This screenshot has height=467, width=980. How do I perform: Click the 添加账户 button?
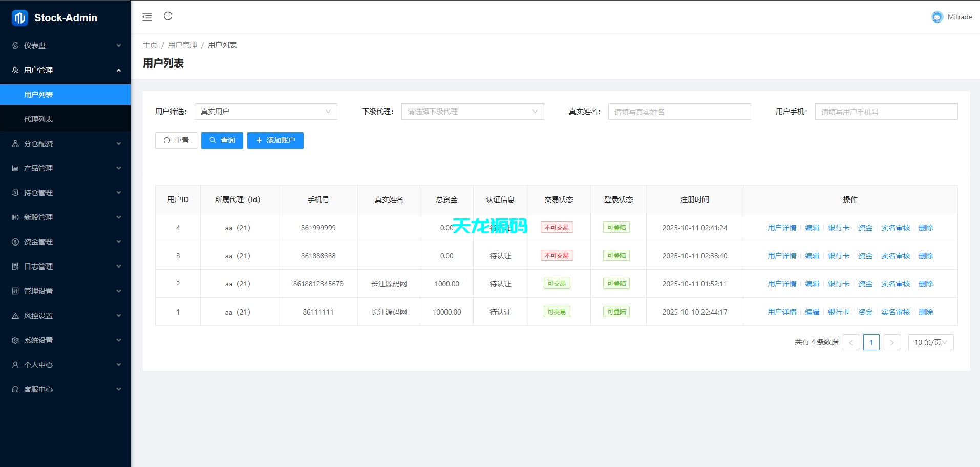275,141
